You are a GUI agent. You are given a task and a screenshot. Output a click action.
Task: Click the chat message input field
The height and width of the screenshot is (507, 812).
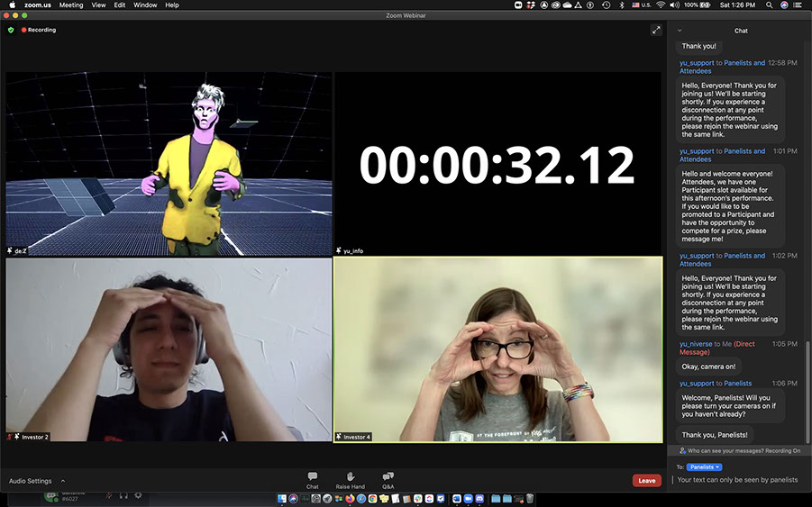(737, 480)
